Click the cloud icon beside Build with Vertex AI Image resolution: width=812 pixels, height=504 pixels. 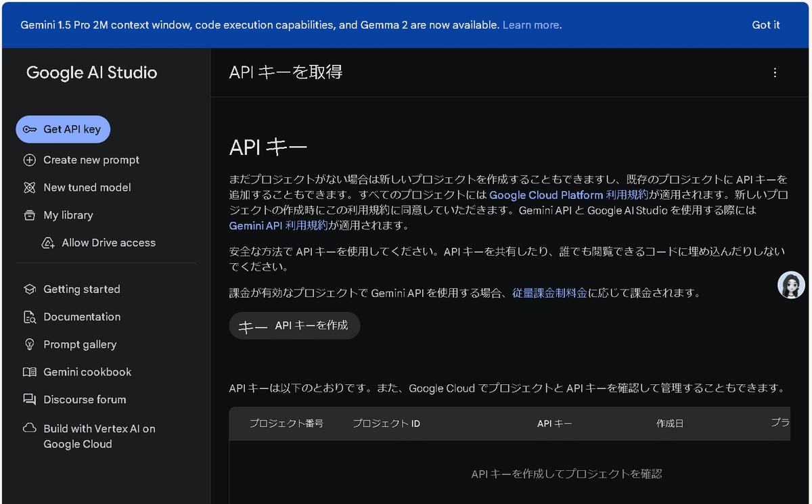pos(30,428)
